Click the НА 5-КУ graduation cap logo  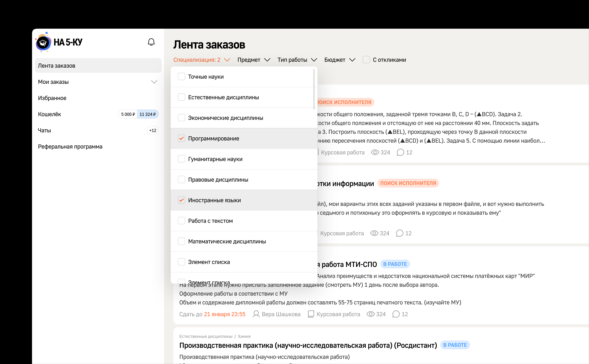(x=43, y=42)
